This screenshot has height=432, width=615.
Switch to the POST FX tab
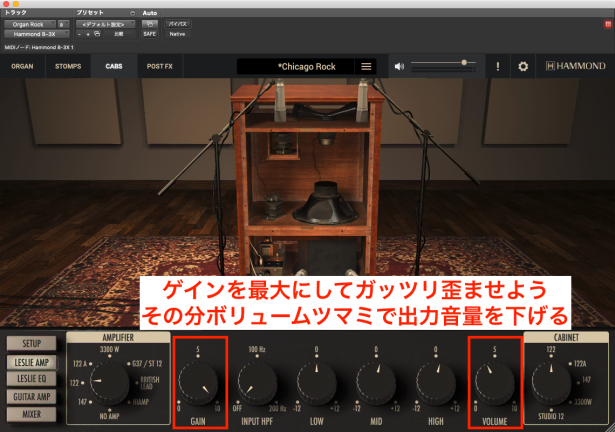click(x=159, y=67)
